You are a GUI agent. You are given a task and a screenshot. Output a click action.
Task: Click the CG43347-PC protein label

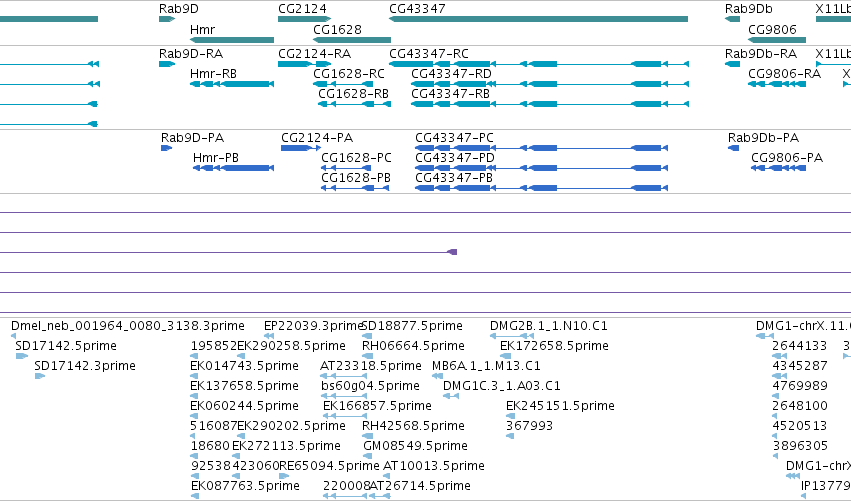(x=454, y=138)
